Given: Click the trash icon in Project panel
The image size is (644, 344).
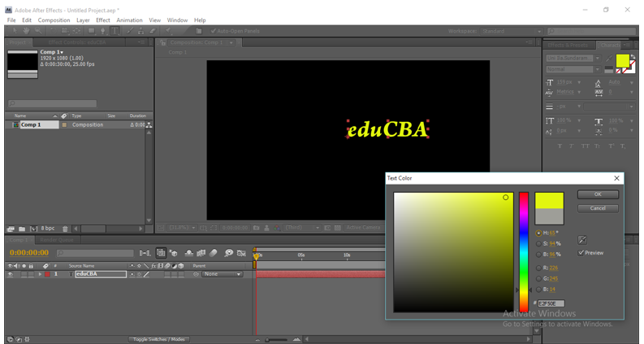Looking at the screenshot, I should (65, 229).
